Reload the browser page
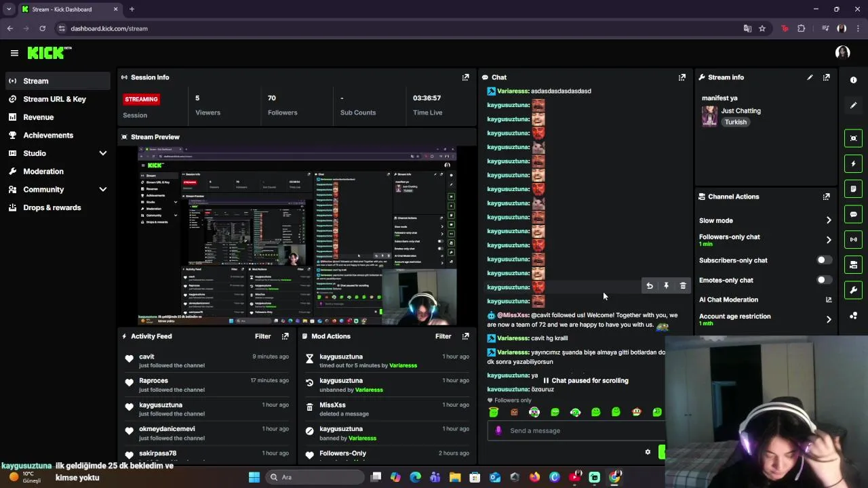Screen dimensions: 868x488 pos(42,28)
